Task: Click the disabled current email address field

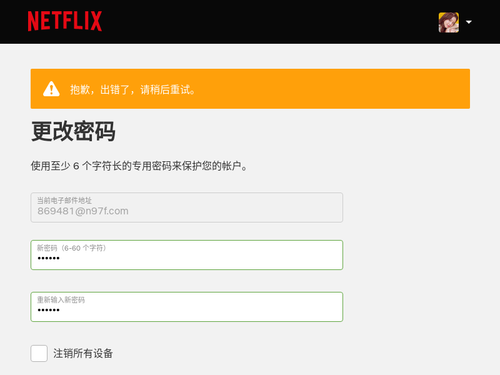Action: coord(187,207)
